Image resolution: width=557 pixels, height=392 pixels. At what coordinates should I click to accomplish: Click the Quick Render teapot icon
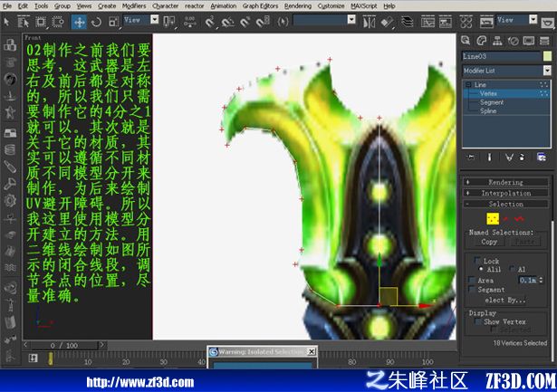(x=548, y=23)
